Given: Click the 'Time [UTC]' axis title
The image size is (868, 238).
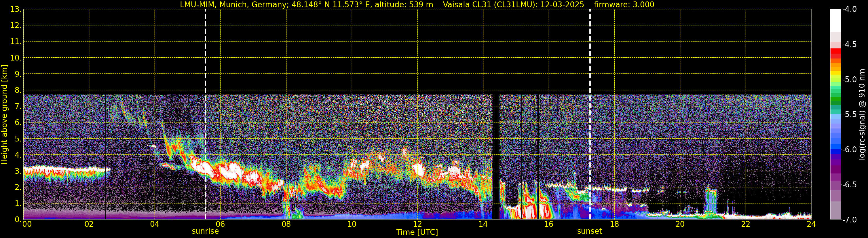Looking at the screenshot, I should [x=417, y=232].
